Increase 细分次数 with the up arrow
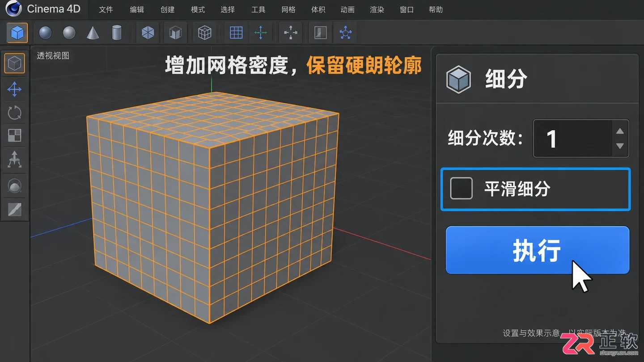644x362 pixels. 620,131
